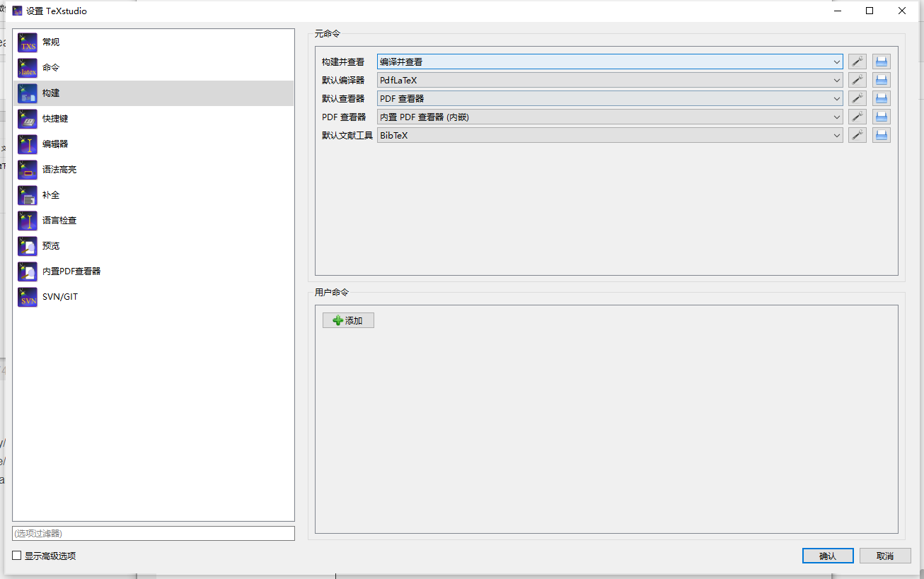Click the blue icon for 默认查看器 row
This screenshot has width=924, height=579.
[882, 98]
